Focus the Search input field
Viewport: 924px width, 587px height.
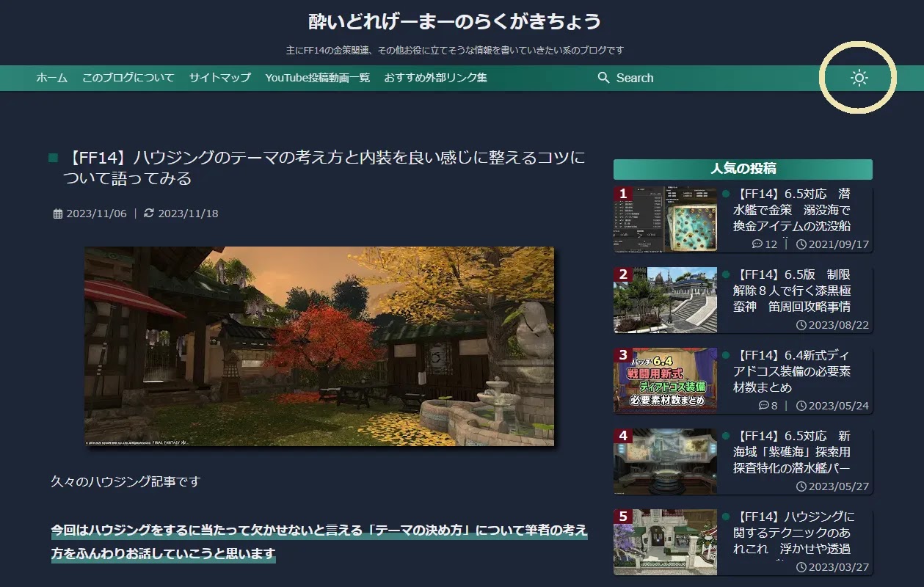(635, 78)
